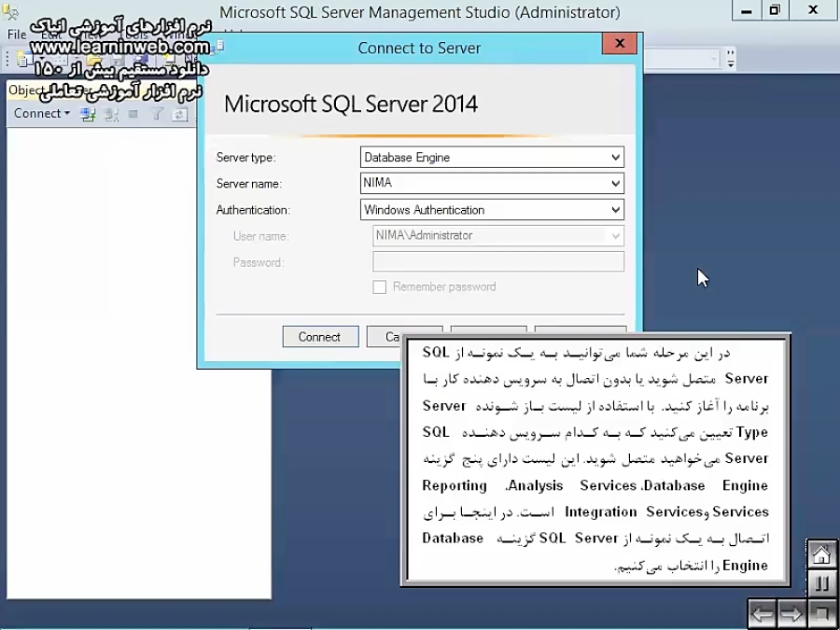840x630 pixels.
Task: Click the SSMS app icon in title bar
Action: (10, 10)
